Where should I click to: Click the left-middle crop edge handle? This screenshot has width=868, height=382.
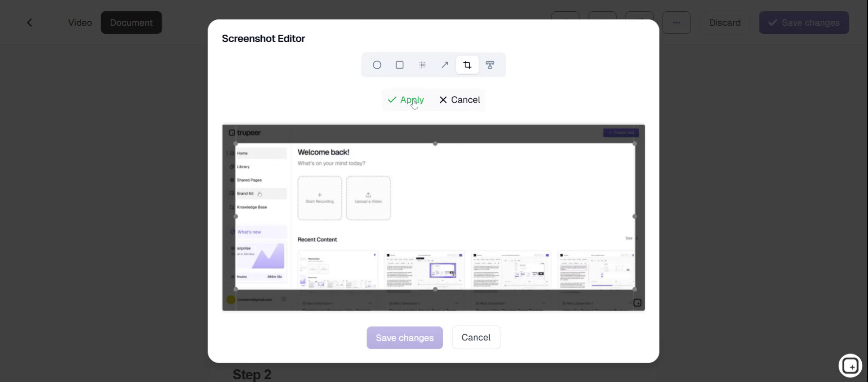point(236,216)
